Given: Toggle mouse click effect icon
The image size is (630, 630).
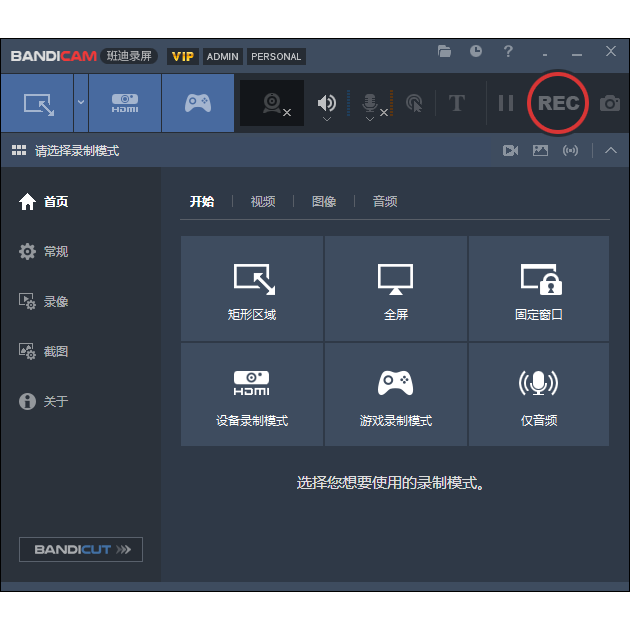Looking at the screenshot, I should pyautogui.click(x=414, y=103).
